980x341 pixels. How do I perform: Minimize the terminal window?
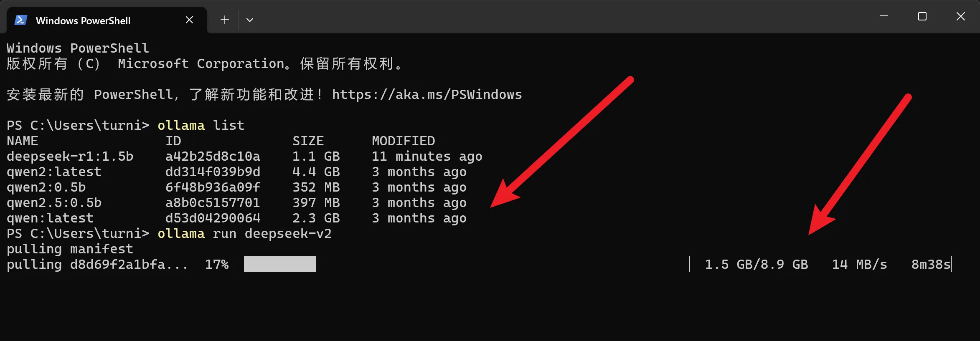point(884,16)
